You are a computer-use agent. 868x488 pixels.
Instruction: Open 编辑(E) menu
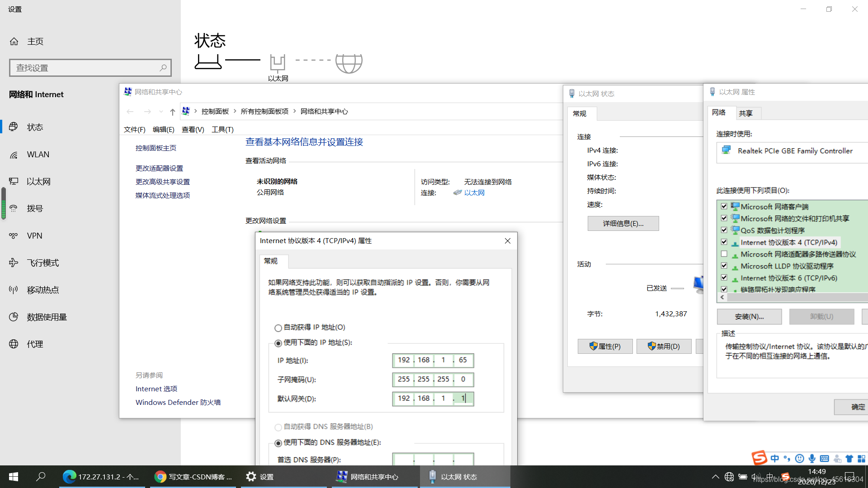[163, 130]
